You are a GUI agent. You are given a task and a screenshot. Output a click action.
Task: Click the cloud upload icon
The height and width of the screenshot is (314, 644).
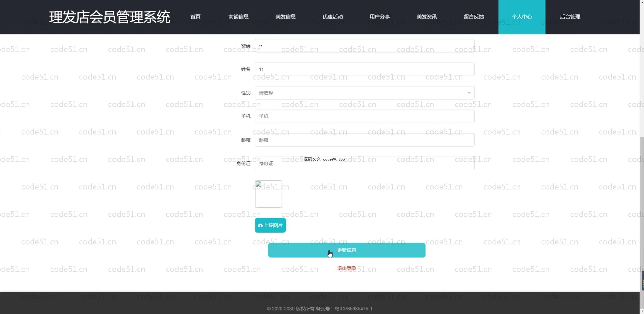[x=260, y=225]
